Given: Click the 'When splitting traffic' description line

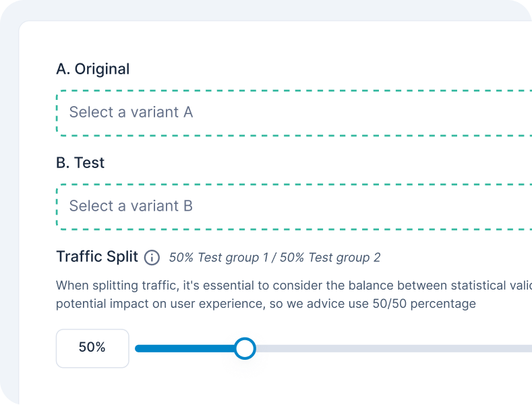Looking at the screenshot, I should (270, 286).
